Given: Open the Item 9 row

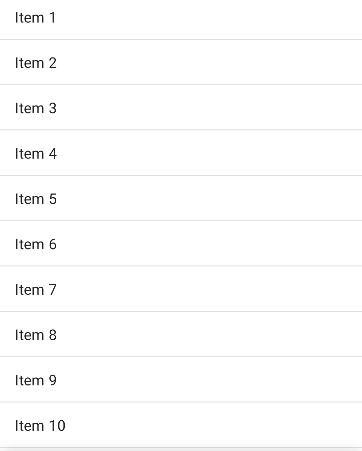Looking at the screenshot, I should pyautogui.click(x=181, y=380).
